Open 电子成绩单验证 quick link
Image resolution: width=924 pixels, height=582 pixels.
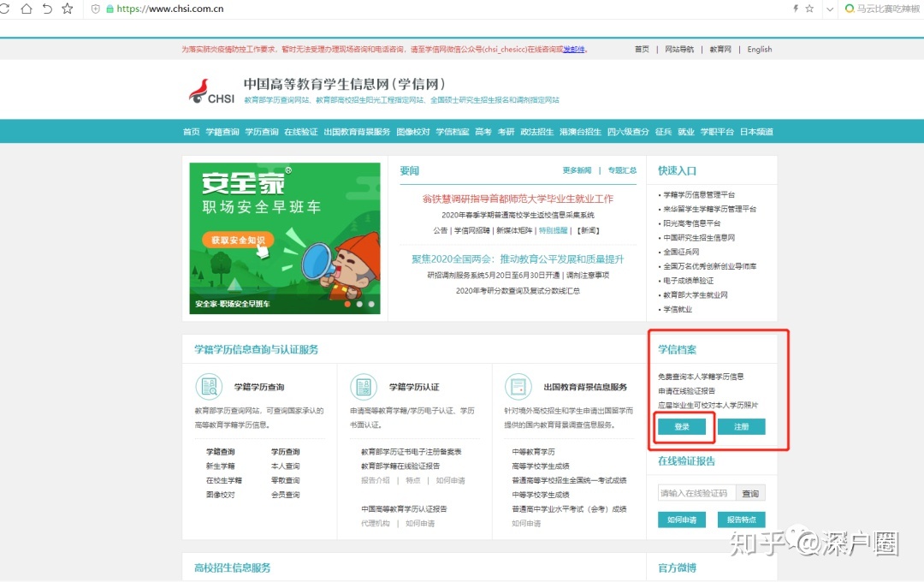pos(688,281)
